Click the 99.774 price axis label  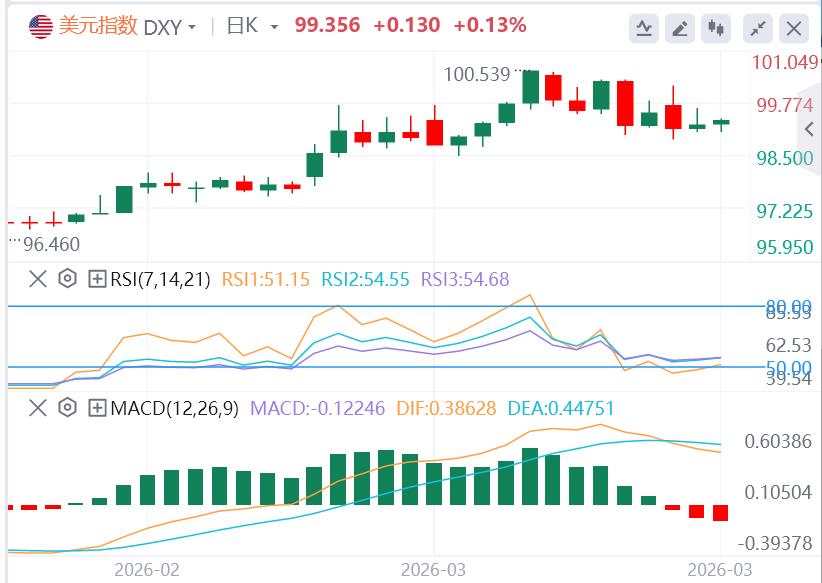pos(785,106)
